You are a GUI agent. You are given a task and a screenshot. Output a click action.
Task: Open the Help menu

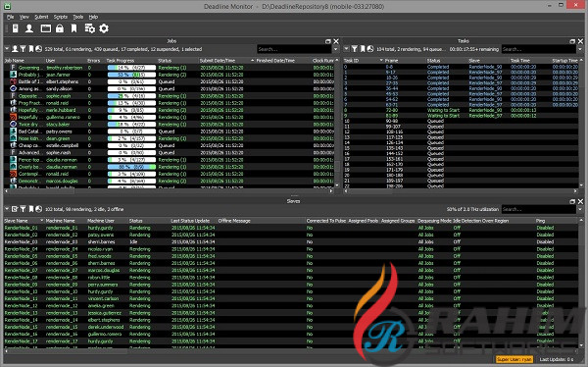93,17
